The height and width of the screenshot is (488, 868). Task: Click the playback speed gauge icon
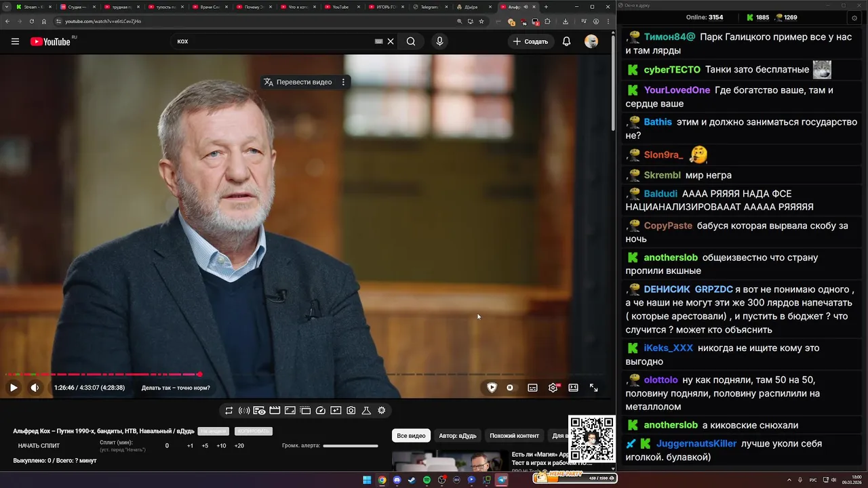(321, 410)
